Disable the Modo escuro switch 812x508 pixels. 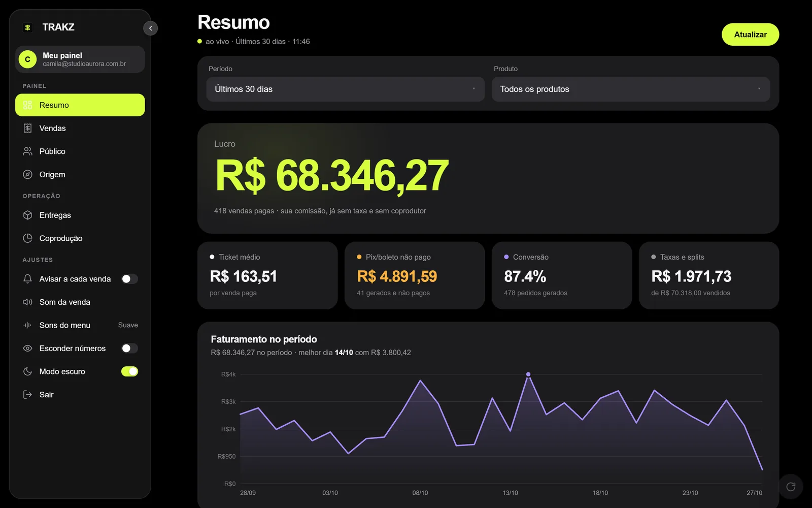[129, 371]
